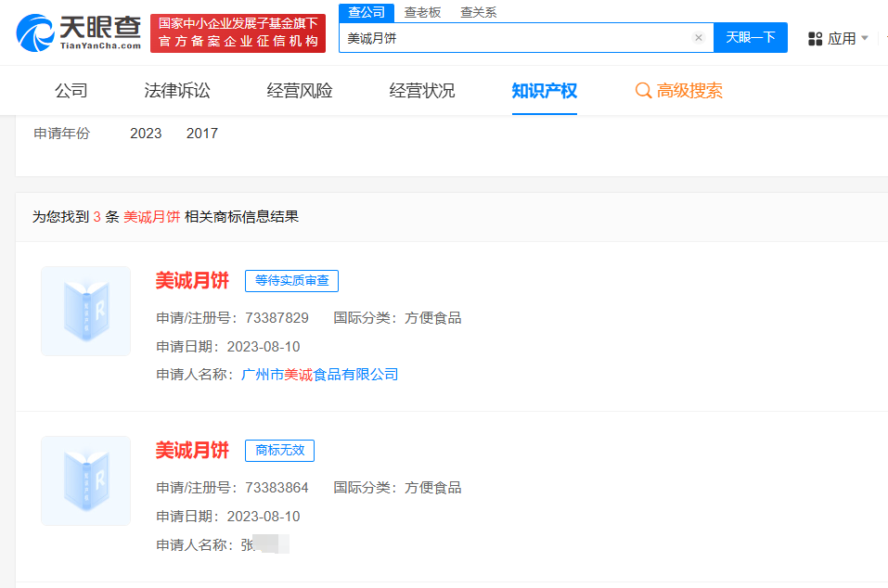The width and height of the screenshot is (888, 588).
Task: Switch to 查关系 search tab
Action: pyautogui.click(x=479, y=12)
